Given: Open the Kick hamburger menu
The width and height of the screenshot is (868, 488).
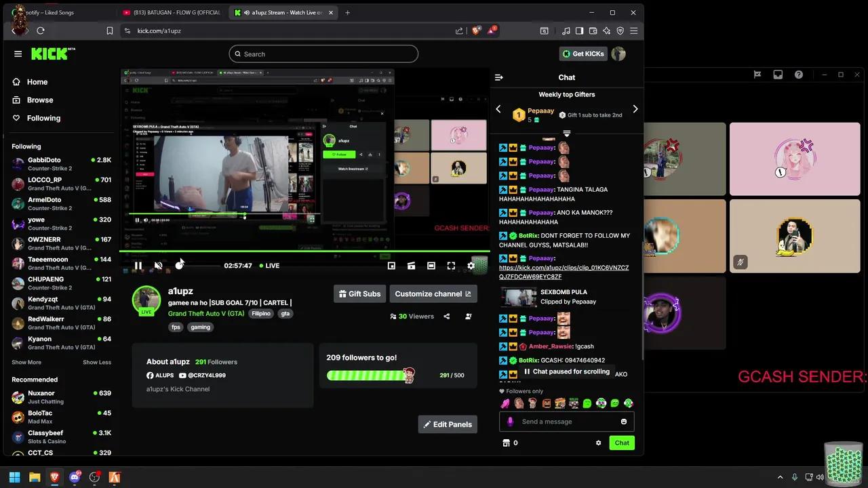Looking at the screenshot, I should point(18,54).
